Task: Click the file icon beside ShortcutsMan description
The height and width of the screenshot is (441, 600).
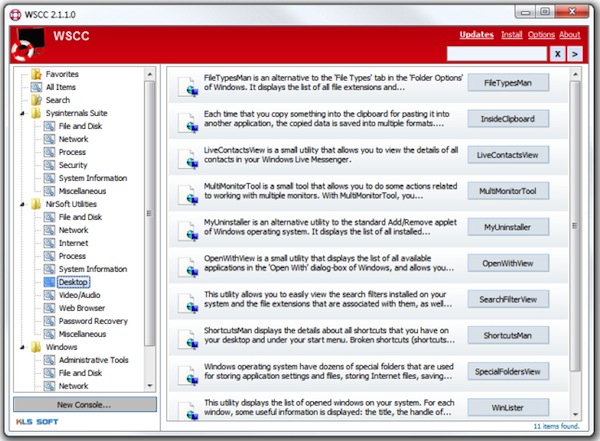Action: tap(188, 338)
